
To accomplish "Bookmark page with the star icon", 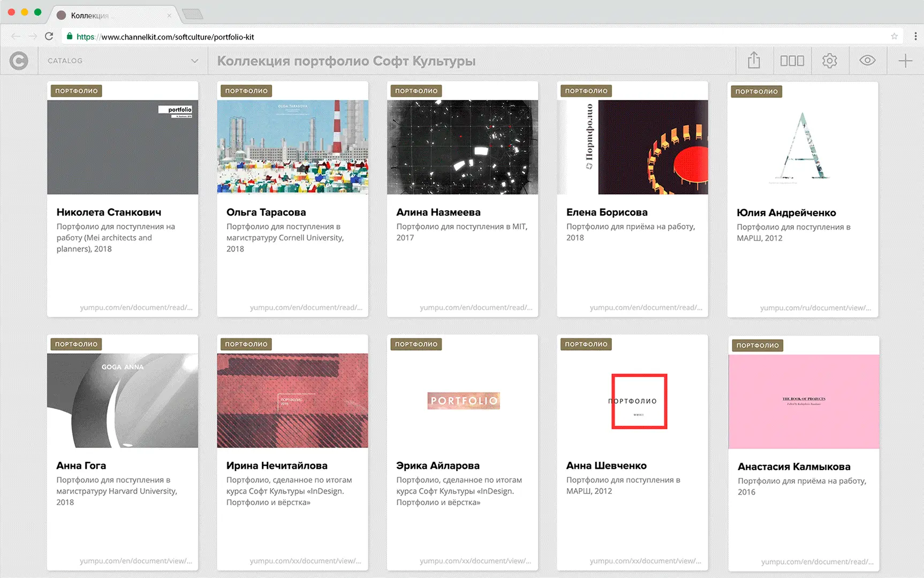I will click(894, 36).
